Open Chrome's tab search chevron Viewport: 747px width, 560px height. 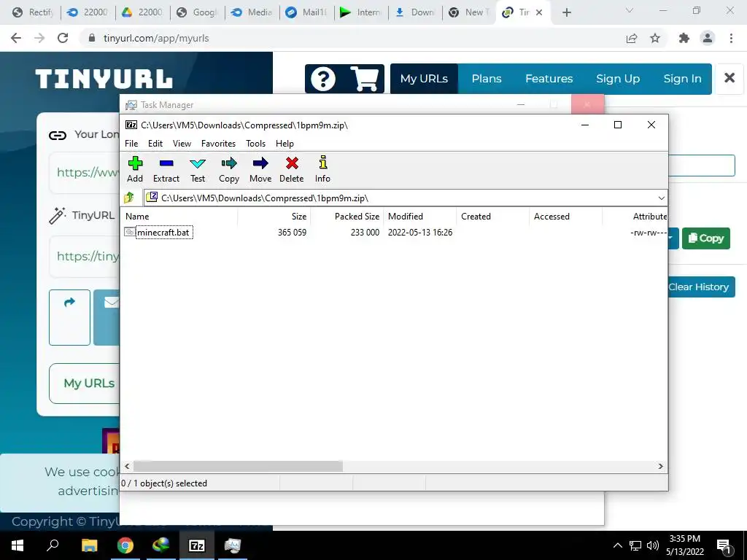click(630, 10)
